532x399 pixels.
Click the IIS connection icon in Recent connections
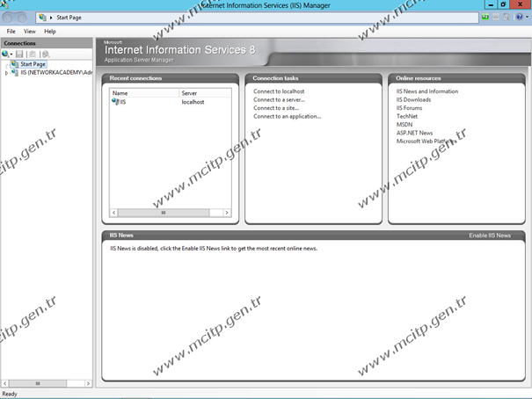point(115,101)
